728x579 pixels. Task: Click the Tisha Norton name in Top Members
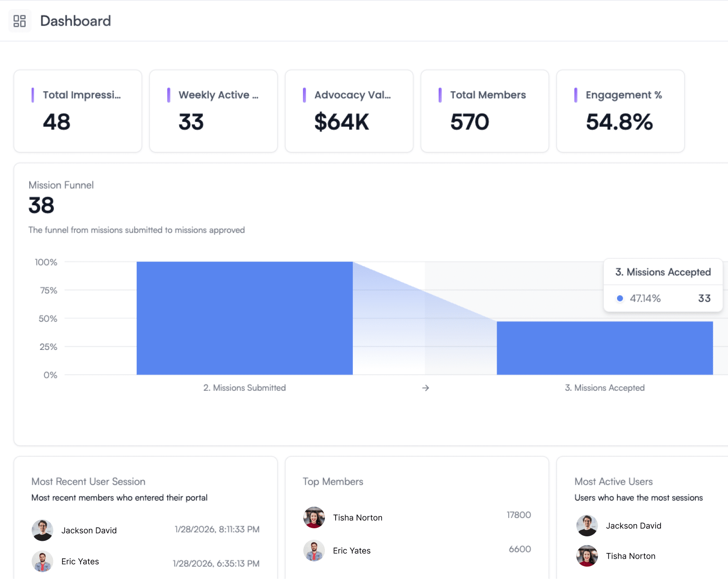[x=358, y=517]
